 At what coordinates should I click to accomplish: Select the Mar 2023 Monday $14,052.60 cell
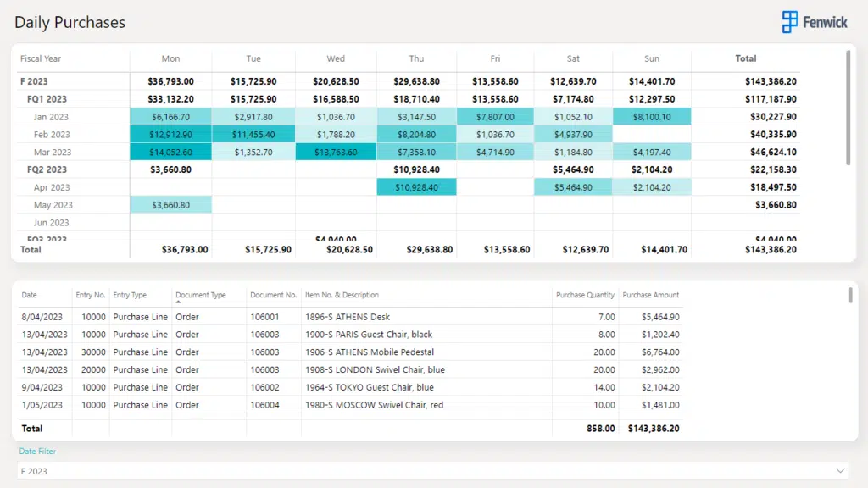tap(170, 152)
